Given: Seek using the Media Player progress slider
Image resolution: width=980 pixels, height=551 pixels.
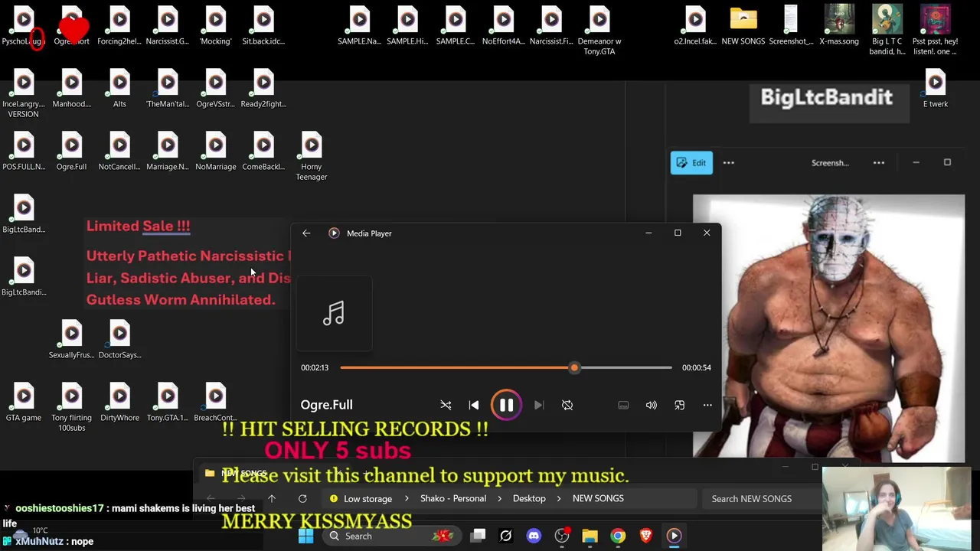Looking at the screenshot, I should tap(506, 367).
